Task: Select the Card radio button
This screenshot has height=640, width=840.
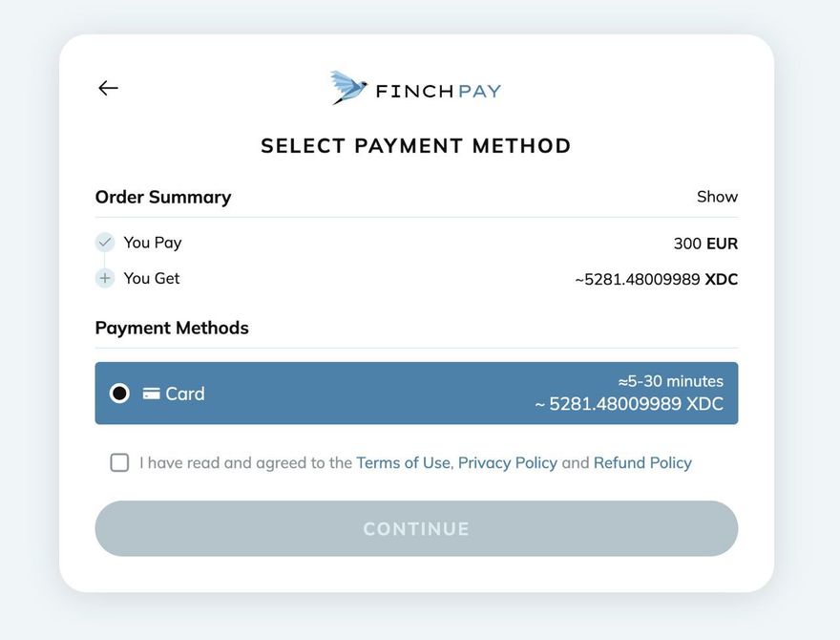Action: click(x=119, y=394)
